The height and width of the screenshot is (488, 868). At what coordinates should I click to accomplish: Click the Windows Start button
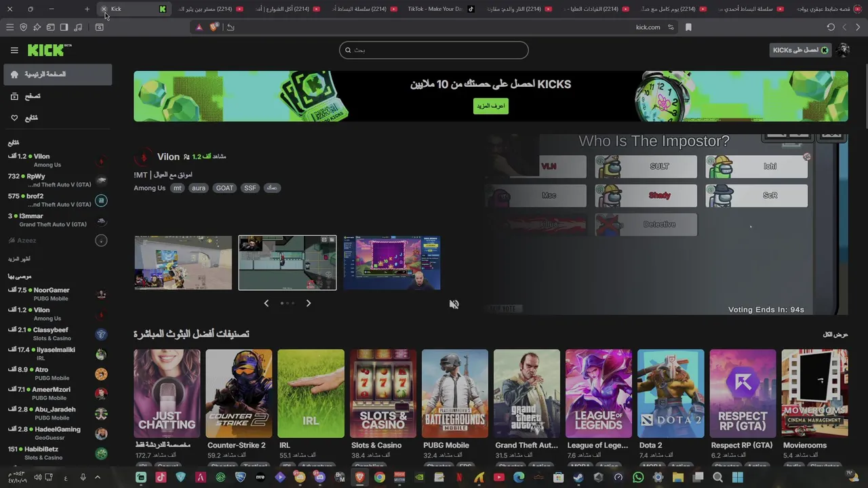click(737, 477)
